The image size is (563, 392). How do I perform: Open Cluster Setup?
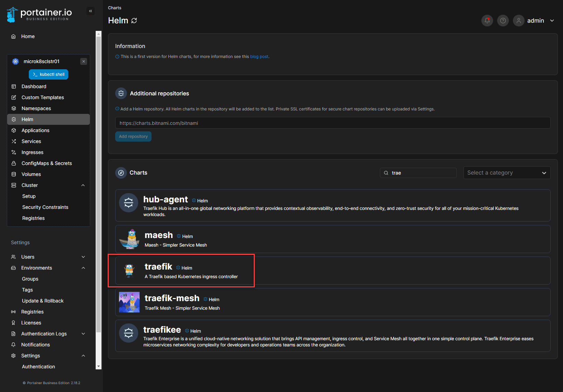(x=29, y=196)
